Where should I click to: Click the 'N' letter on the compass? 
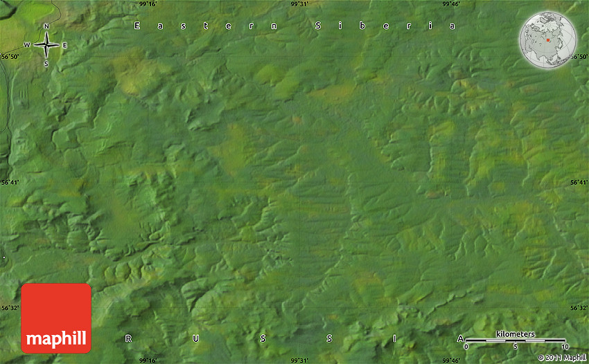pyautogui.click(x=46, y=26)
